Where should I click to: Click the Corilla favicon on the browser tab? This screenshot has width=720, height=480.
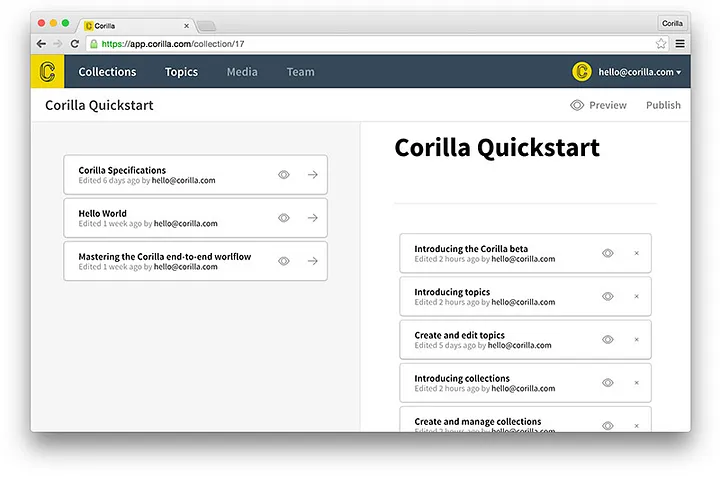click(89, 26)
